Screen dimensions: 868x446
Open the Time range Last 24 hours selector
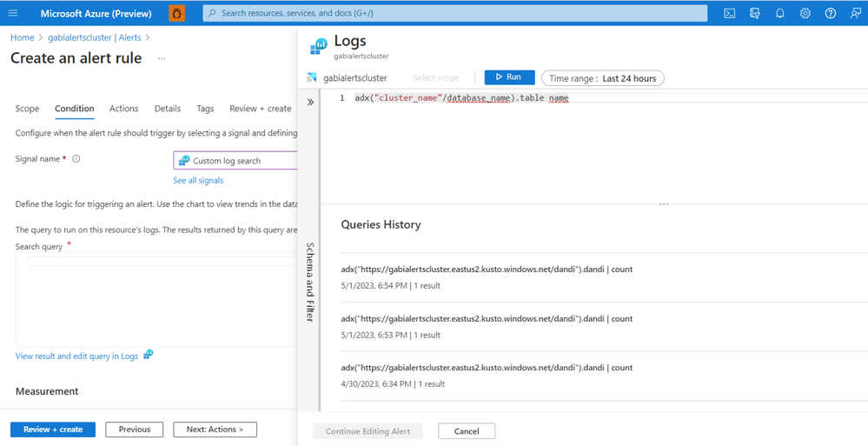(x=603, y=78)
